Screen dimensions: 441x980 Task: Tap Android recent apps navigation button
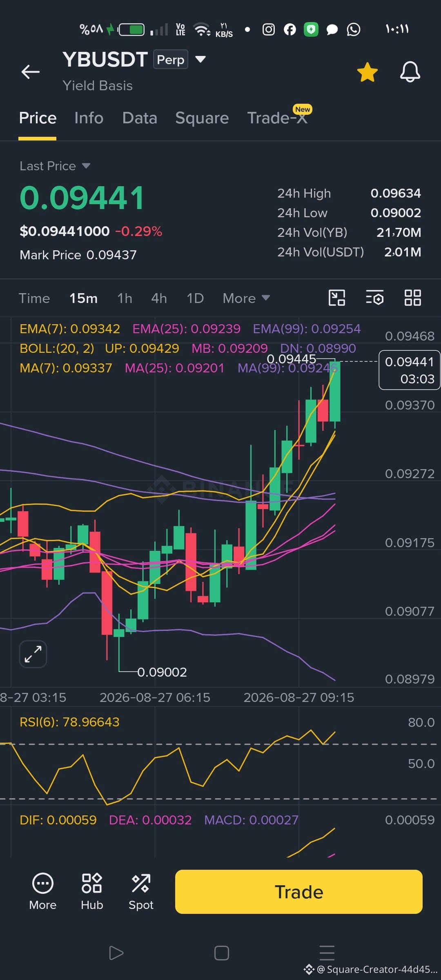click(x=327, y=953)
